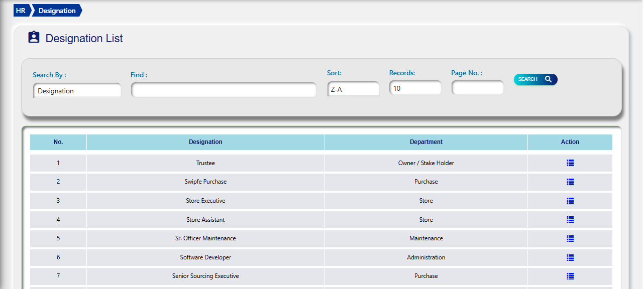The image size is (644, 289).
Task: Click the Owner / Stake Holder department cell
Action: (426, 163)
